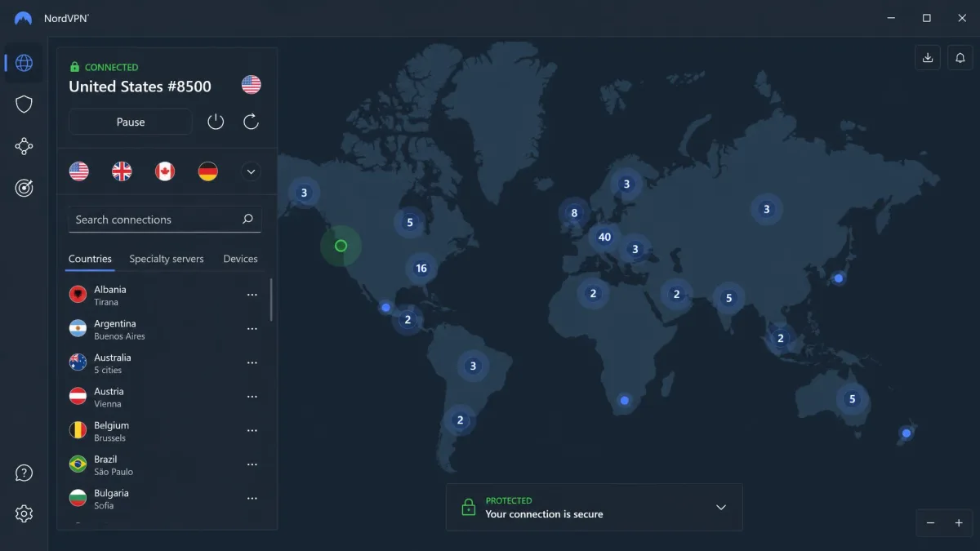Click the 40 server cluster on Europe
The height and width of the screenshot is (551, 980).
pyautogui.click(x=604, y=238)
